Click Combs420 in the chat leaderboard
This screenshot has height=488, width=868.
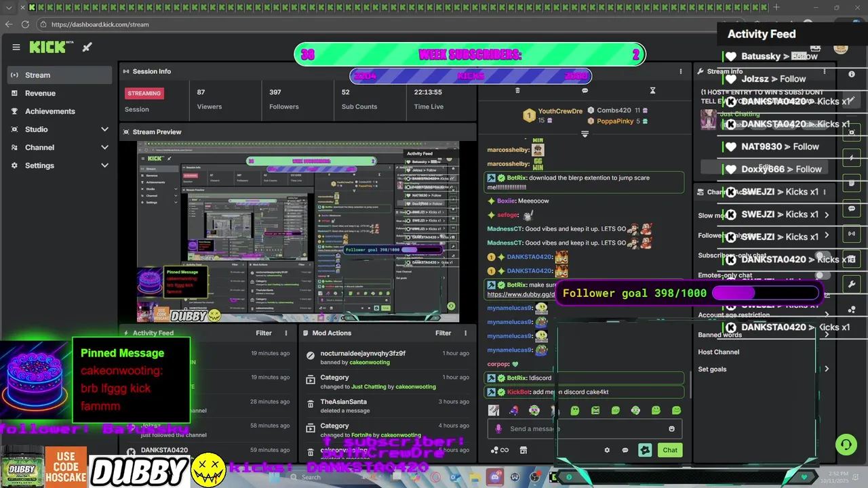click(x=614, y=110)
